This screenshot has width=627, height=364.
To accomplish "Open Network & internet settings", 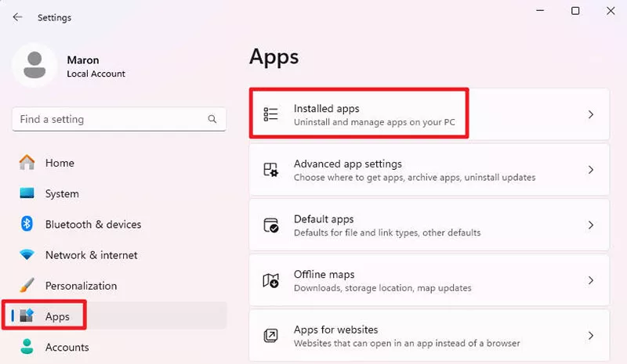I will tap(119, 255).
